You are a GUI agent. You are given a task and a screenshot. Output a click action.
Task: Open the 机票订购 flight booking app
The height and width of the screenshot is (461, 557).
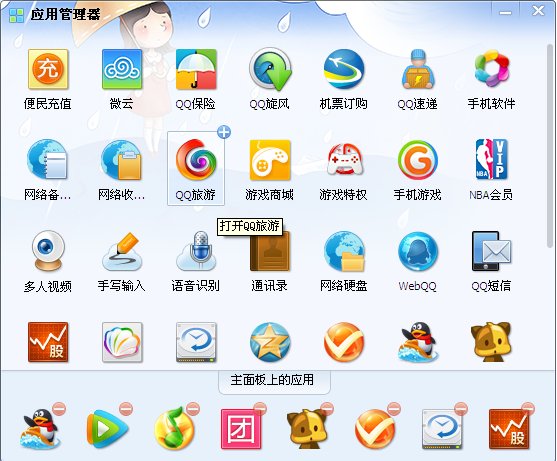tap(344, 69)
